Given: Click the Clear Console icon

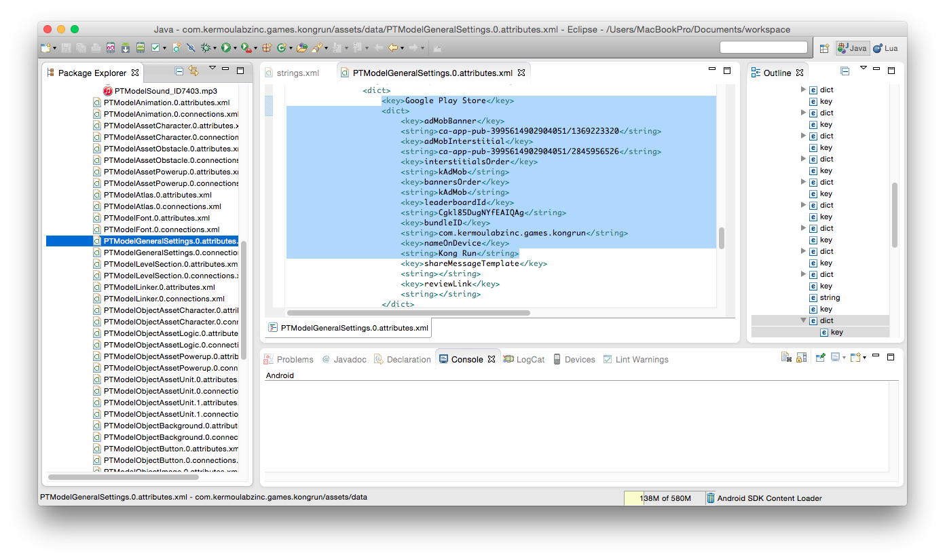Looking at the screenshot, I should [x=786, y=358].
